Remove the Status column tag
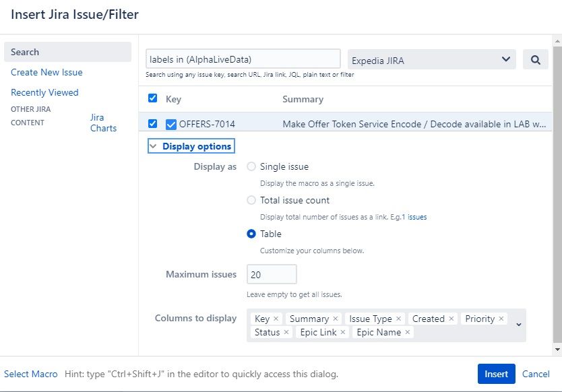 pos(286,332)
